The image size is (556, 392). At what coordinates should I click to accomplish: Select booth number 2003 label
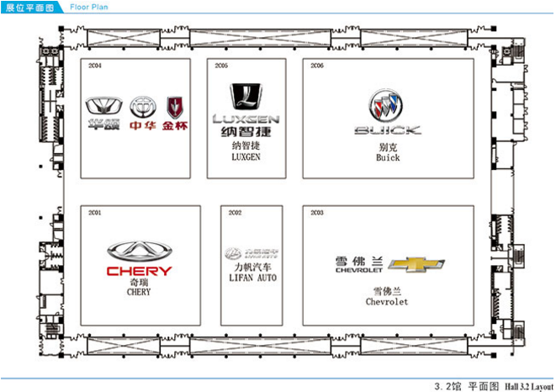[x=317, y=213]
